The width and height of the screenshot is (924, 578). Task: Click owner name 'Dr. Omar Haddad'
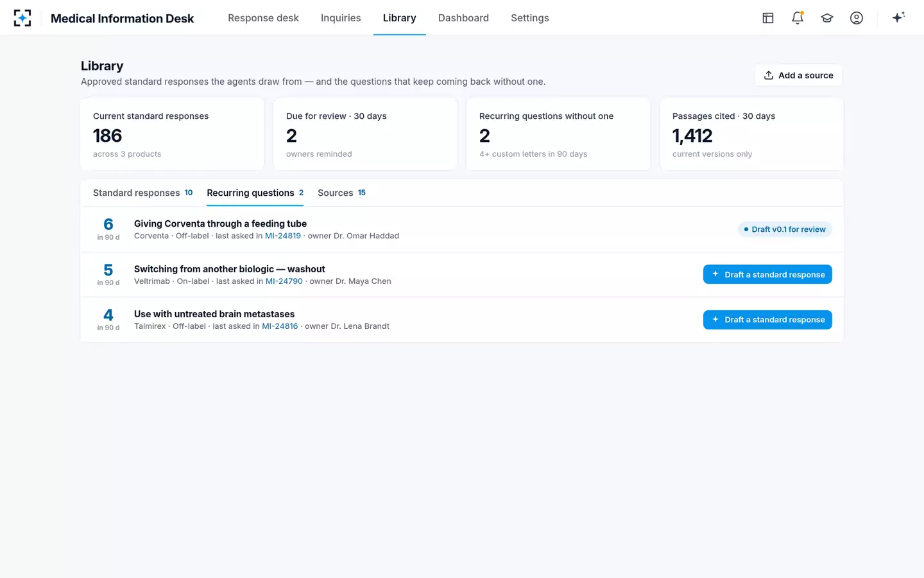366,236
